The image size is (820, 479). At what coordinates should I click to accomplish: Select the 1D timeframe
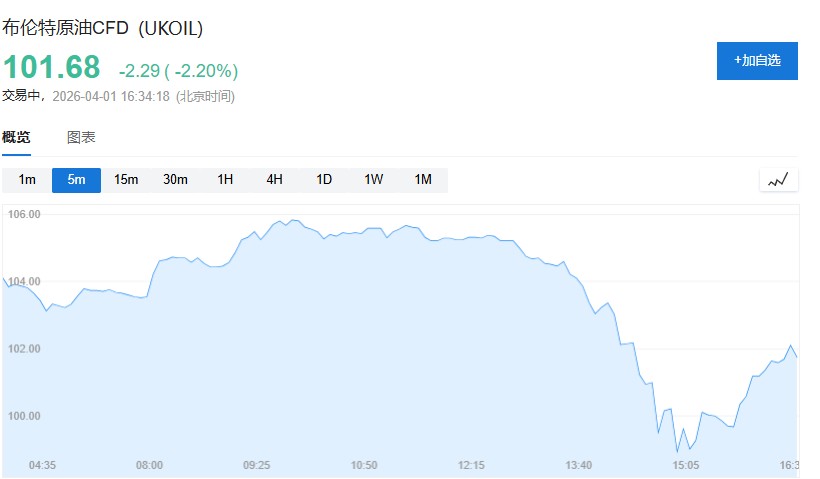click(x=324, y=180)
